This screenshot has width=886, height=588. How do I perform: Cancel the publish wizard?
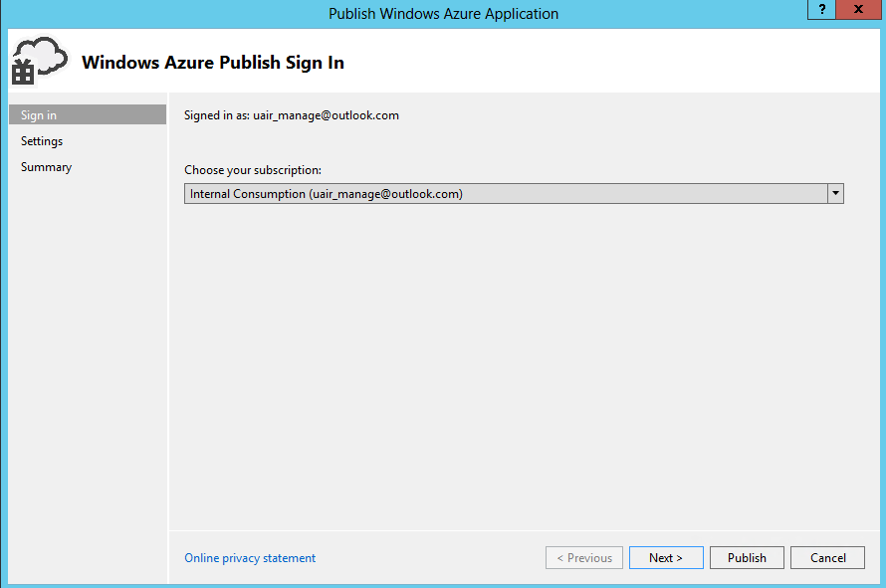coord(827,558)
